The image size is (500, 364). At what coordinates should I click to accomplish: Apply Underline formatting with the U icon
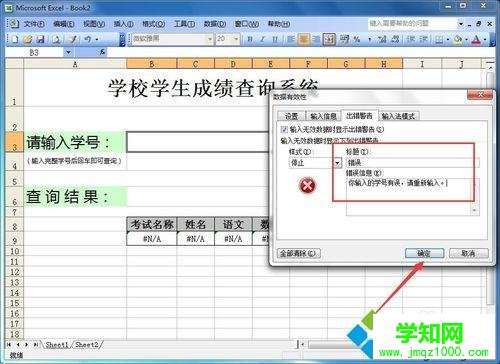[275, 40]
